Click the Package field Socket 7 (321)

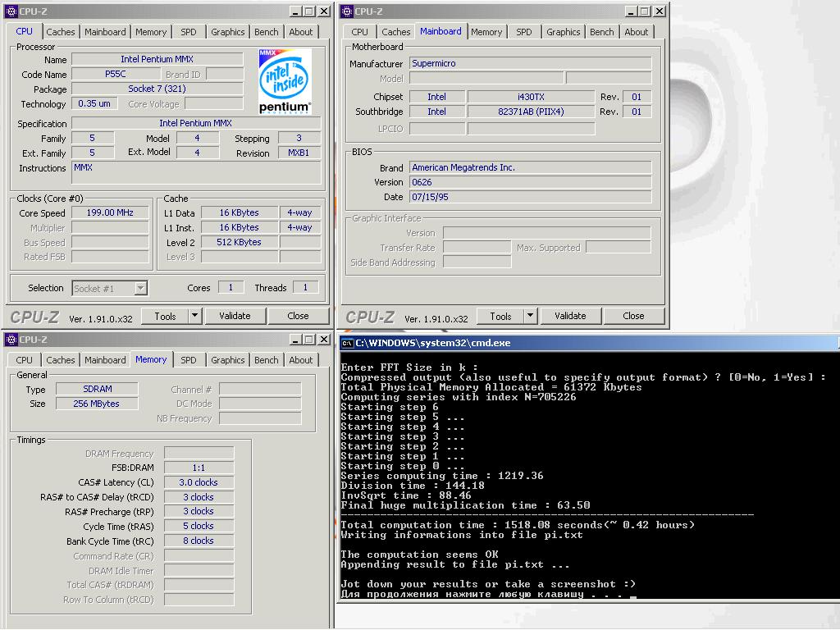pyautogui.click(x=157, y=89)
